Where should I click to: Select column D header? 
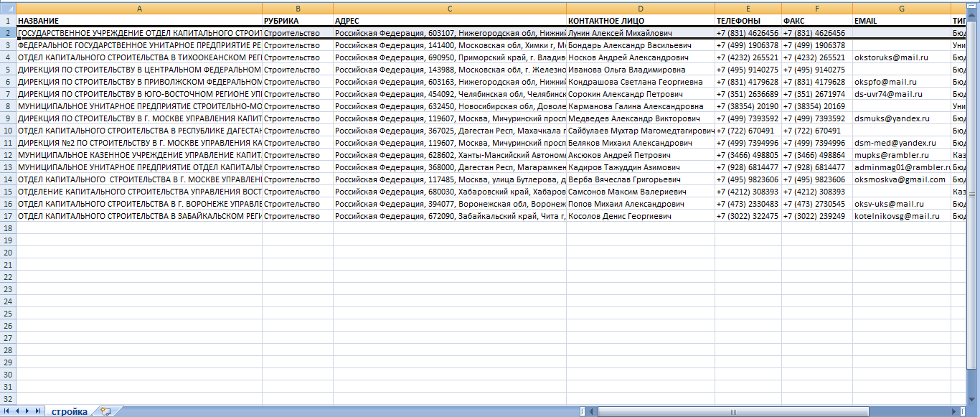pos(641,9)
